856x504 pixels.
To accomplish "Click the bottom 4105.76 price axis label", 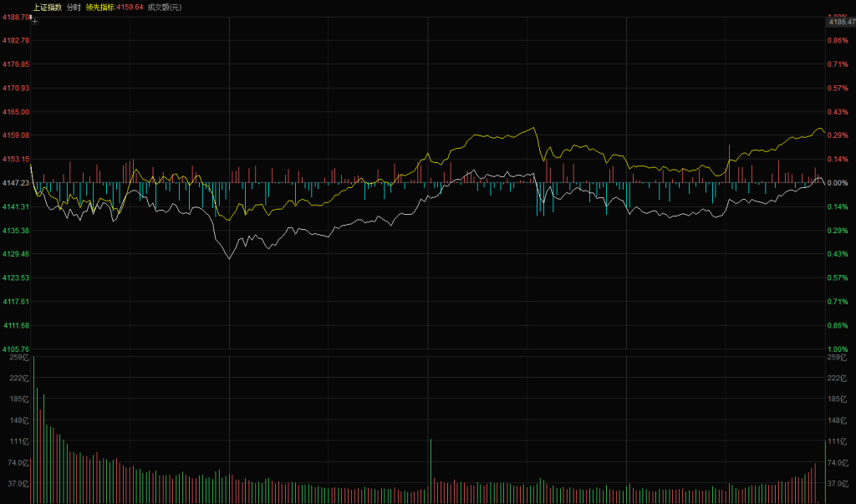I will click(x=16, y=349).
